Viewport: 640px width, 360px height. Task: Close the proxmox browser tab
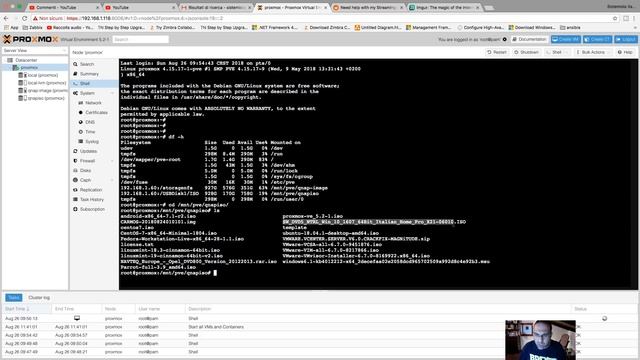pos(325,7)
